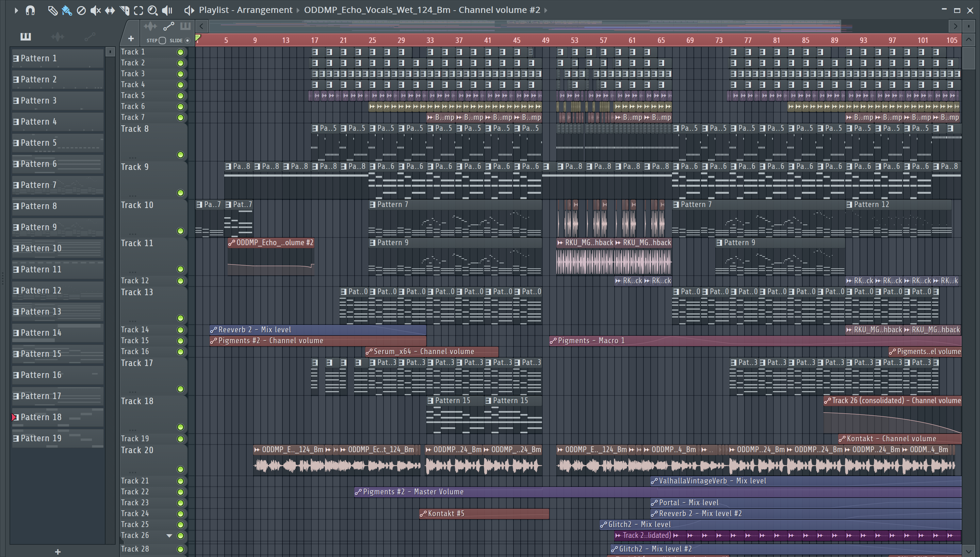
Task: Open the Pigments - Macro 1 clip menu
Action: [x=553, y=340]
